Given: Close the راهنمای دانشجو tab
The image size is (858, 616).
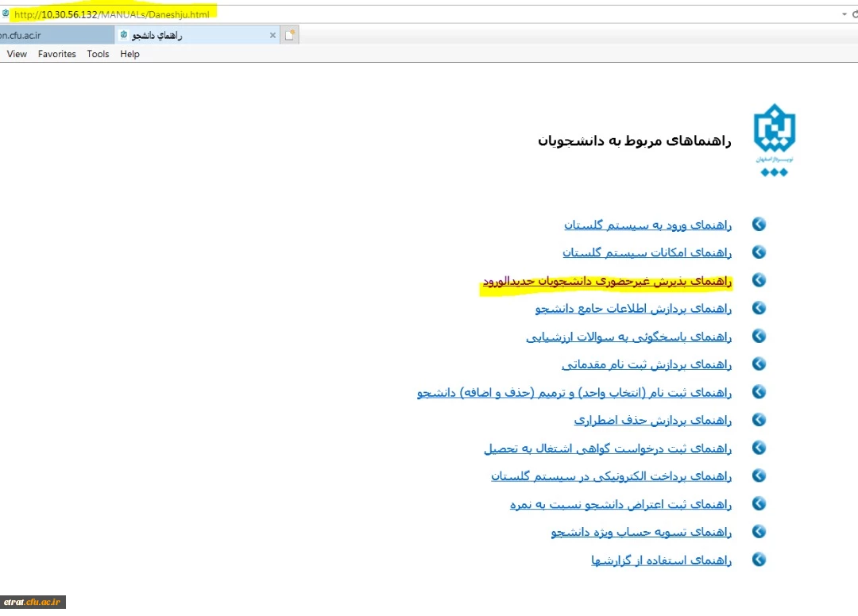Looking at the screenshot, I should (x=272, y=35).
